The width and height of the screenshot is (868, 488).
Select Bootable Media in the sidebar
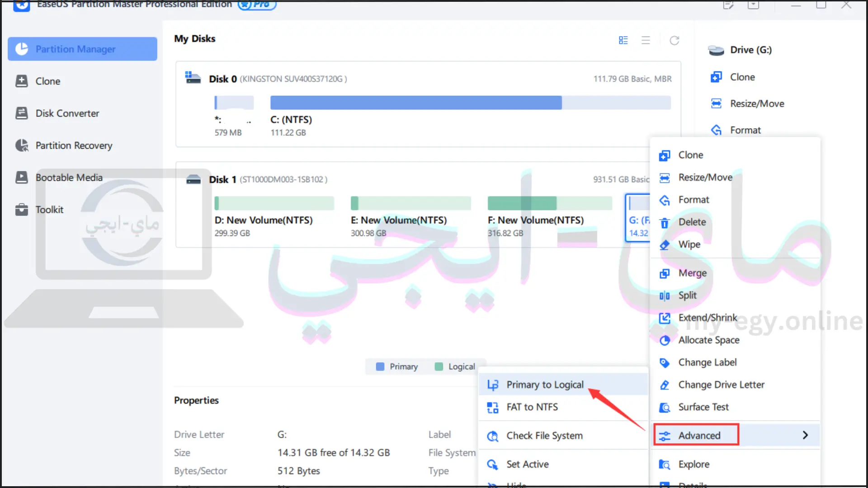[69, 178]
